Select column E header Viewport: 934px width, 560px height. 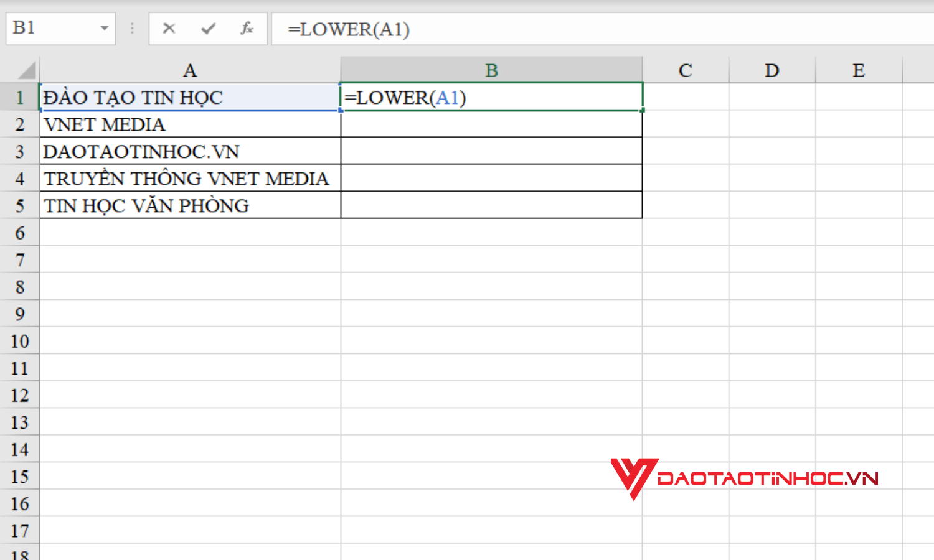[x=858, y=70]
